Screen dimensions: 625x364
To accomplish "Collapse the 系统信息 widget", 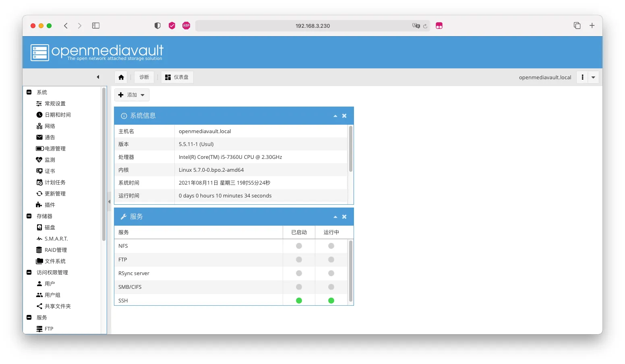I will click(x=335, y=116).
